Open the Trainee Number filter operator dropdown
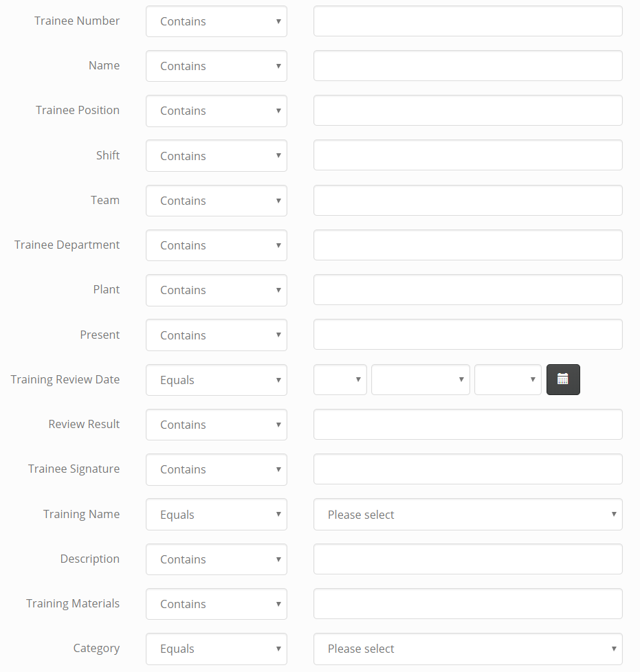Viewport: 640px width, 672px height. (x=216, y=21)
